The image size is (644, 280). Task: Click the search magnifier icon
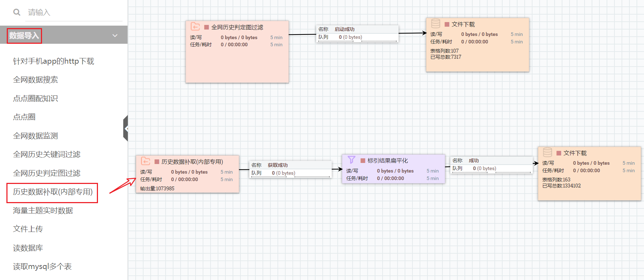(17, 12)
